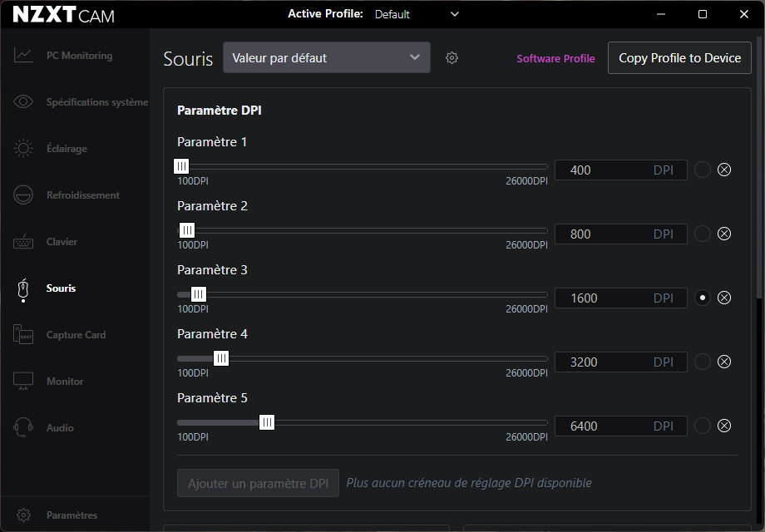This screenshot has width=765, height=532.
Task: Click the Refroidissement cooling icon
Action: click(23, 195)
